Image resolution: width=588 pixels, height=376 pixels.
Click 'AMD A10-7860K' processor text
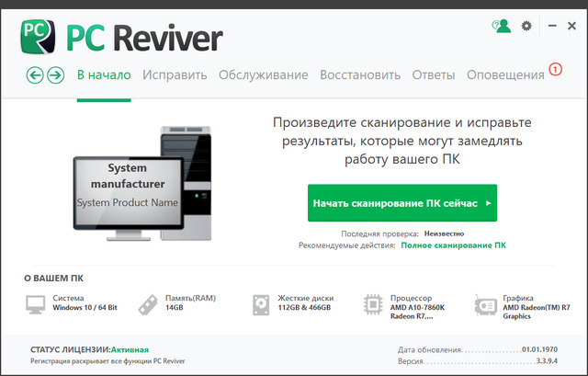click(x=417, y=308)
